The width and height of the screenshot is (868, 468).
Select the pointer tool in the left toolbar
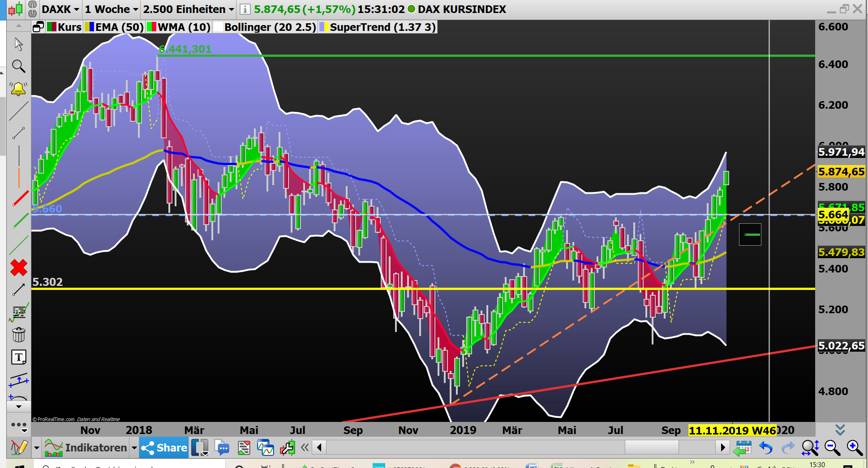click(19, 43)
